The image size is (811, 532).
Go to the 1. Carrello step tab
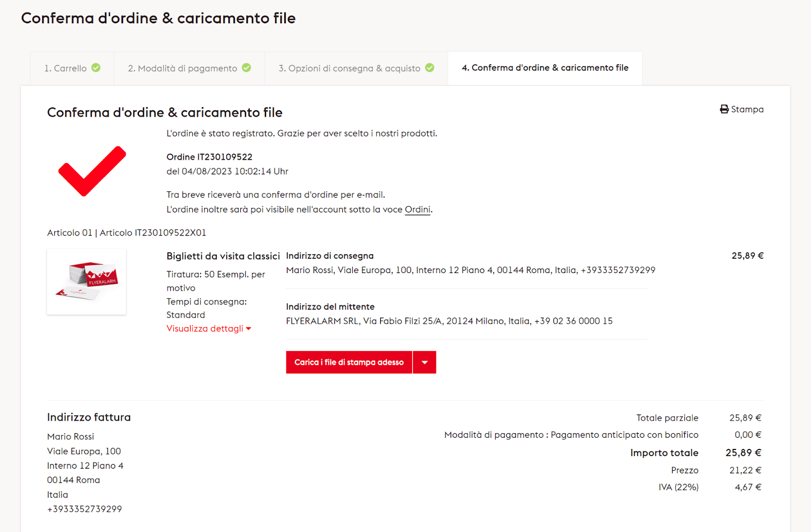(x=65, y=68)
